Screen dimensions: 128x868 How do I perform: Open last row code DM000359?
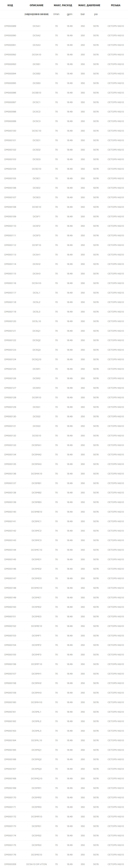(x=10, y=864)
